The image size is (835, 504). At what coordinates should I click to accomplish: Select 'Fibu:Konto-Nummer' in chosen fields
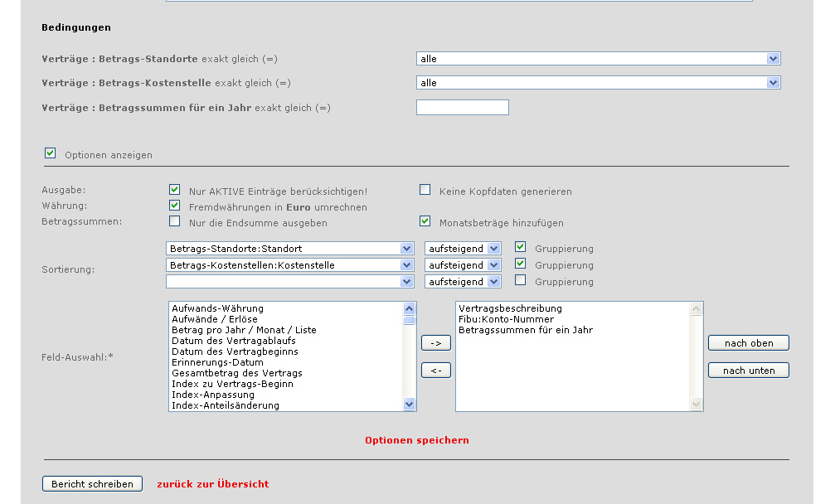(x=506, y=319)
